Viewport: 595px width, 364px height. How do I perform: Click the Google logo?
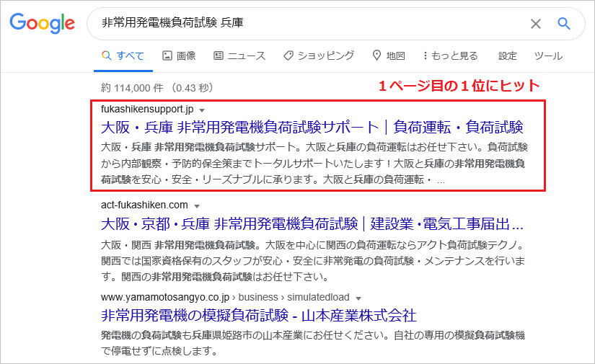pos(42,23)
